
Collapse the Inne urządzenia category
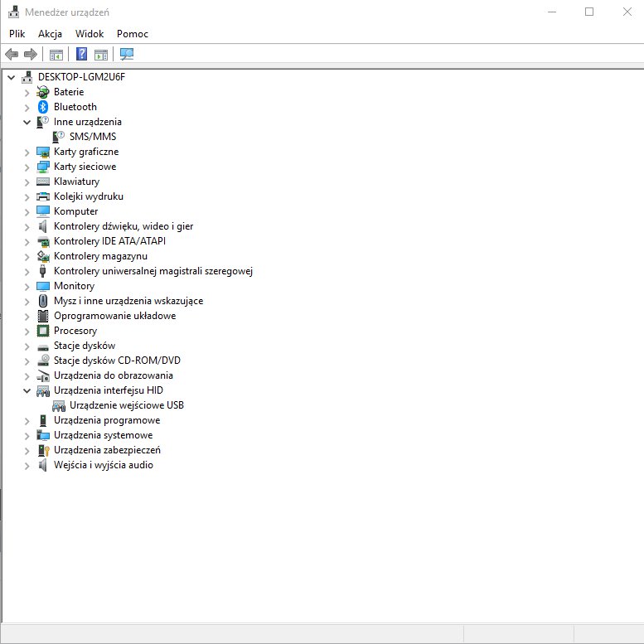27,122
